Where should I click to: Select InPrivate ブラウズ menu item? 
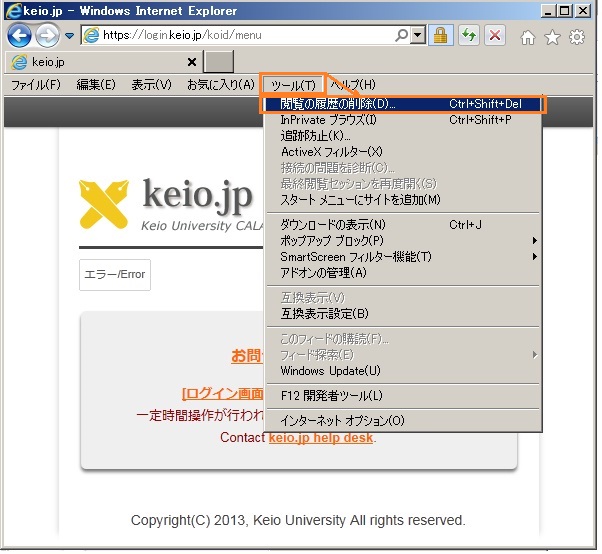click(x=329, y=120)
